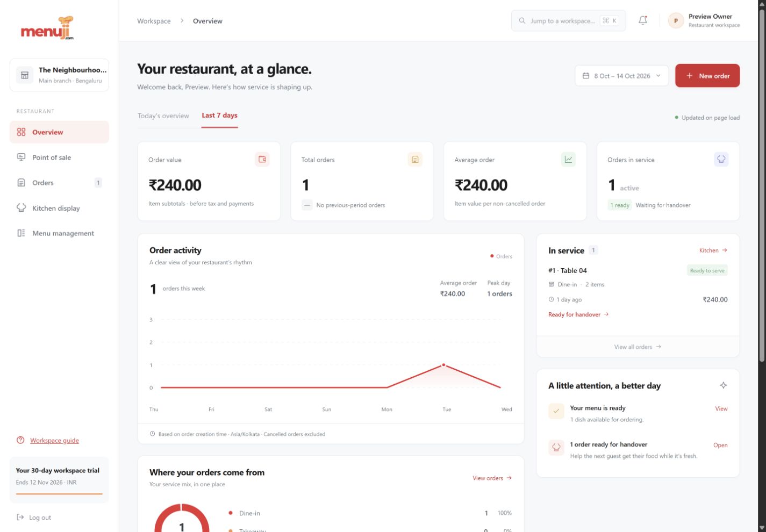This screenshot has height=532, width=766.
Task: Open the Preview Owner account menu
Action: pos(704,20)
